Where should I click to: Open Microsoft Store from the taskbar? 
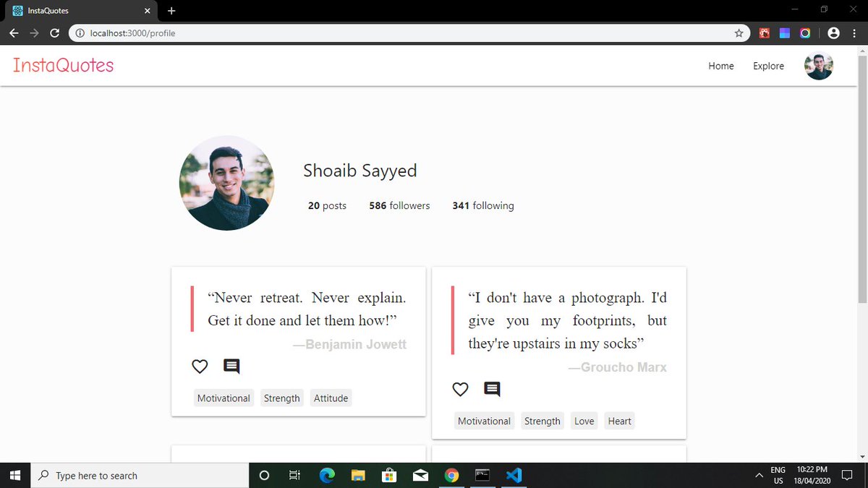point(389,476)
